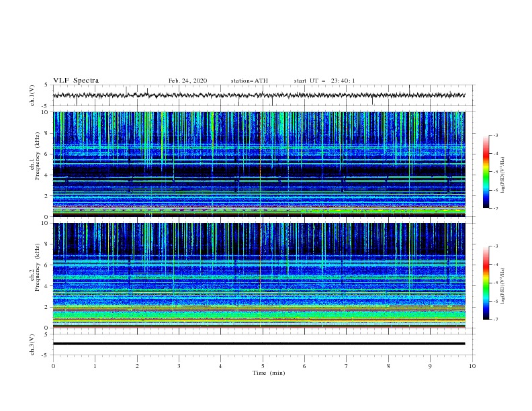Click the time-axis tick label "7"
The image size is (532, 411).
pyautogui.click(x=347, y=366)
